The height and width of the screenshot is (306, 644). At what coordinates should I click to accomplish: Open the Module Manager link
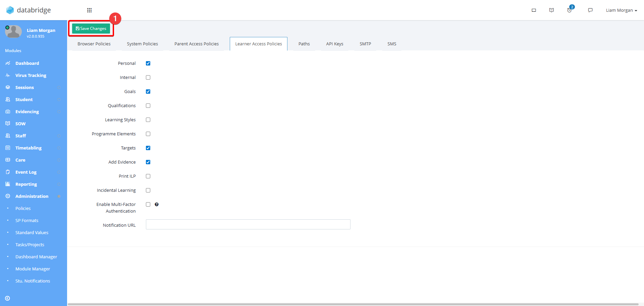[x=33, y=269]
